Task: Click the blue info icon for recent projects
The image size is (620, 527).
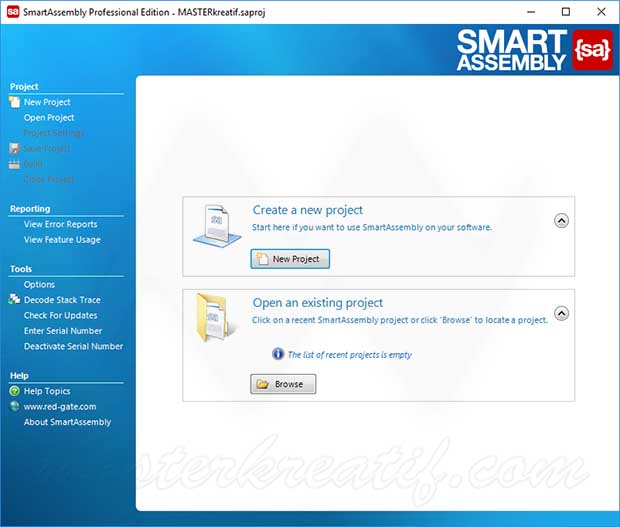Action: click(x=278, y=354)
